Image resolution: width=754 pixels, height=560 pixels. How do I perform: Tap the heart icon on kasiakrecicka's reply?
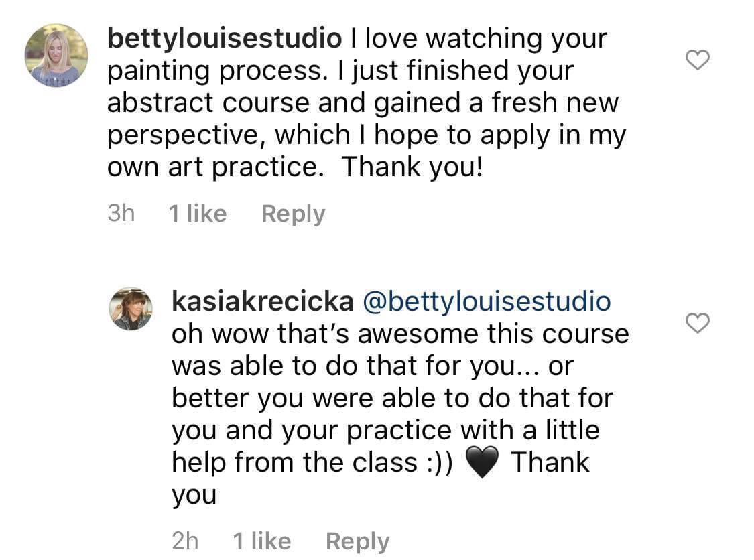pyautogui.click(x=698, y=324)
